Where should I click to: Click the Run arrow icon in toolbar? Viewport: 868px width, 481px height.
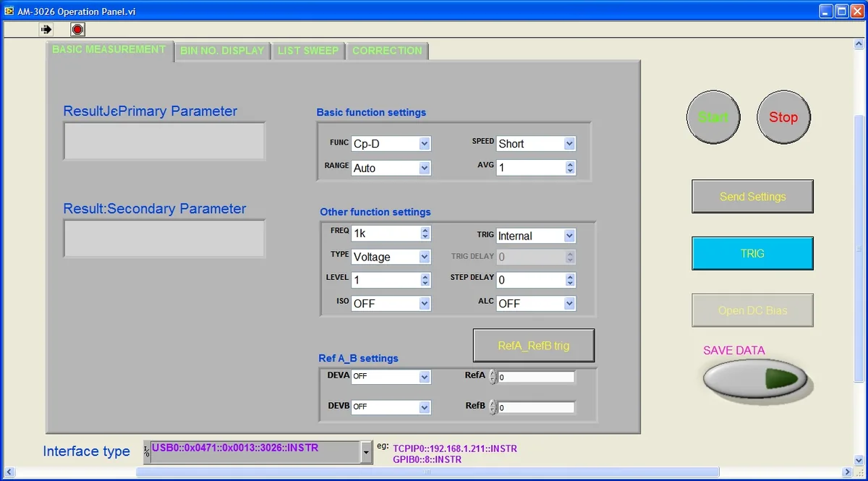[47, 30]
